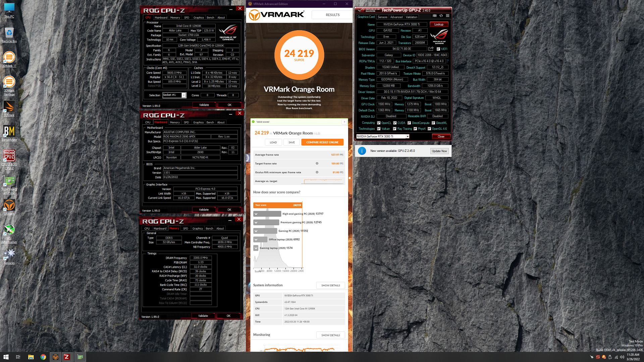Open the 3DMark Vantage desktop icon

(x=9, y=86)
